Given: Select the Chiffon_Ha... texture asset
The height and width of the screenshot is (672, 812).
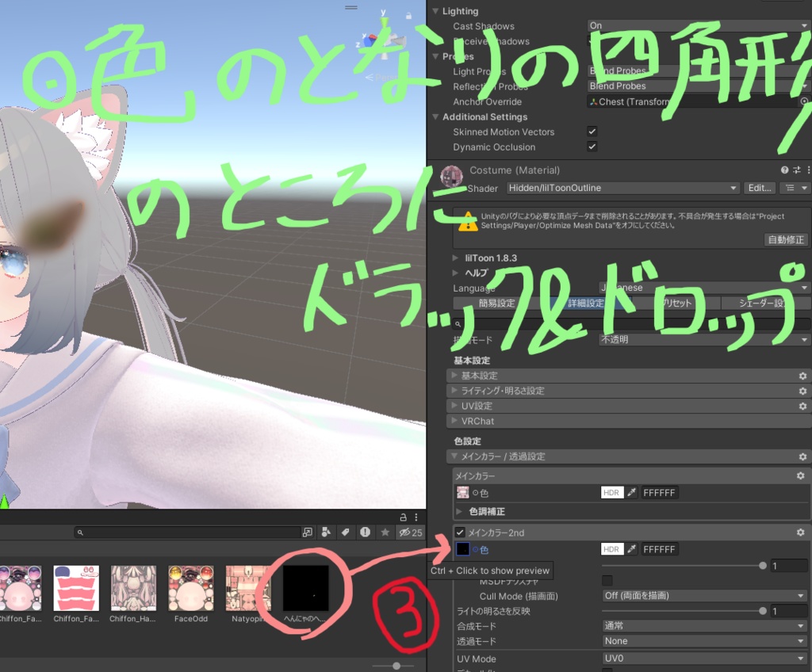Looking at the screenshot, I should pos(132,594).
